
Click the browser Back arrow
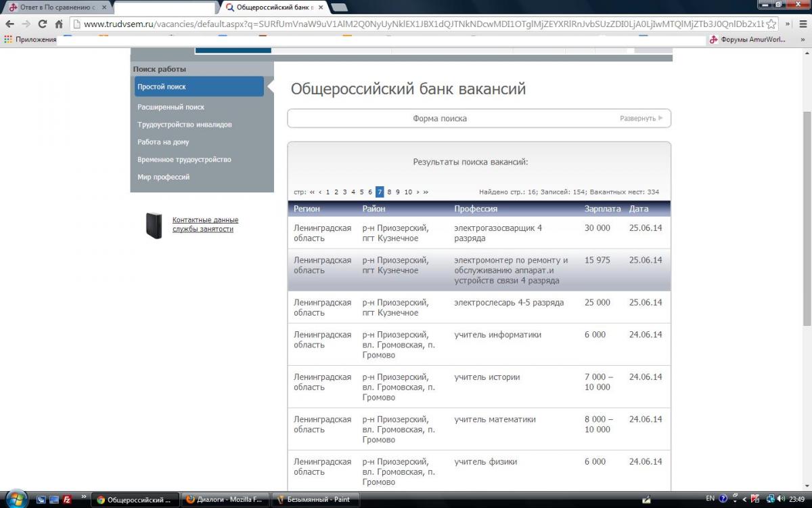point(9,24)
